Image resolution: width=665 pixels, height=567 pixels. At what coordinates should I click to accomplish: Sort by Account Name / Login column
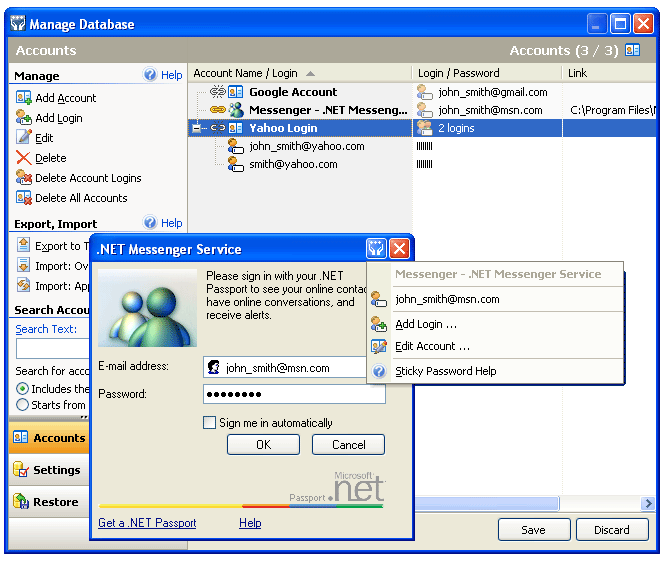(x=299, y=73)
